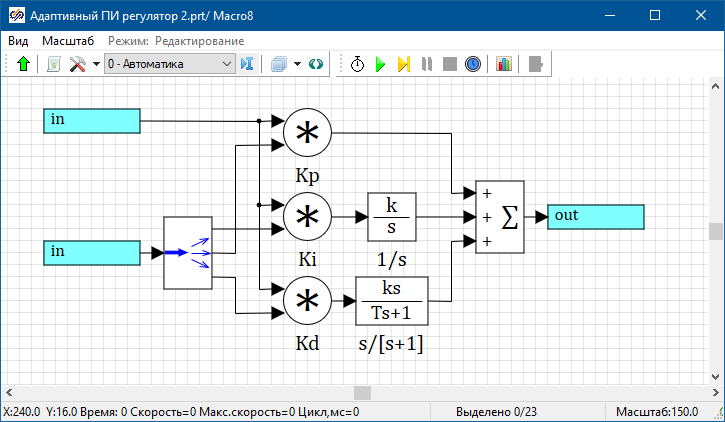Image resolution: width=725 pixels, height=422 pixels.
Task: Click the horizontal scrollbar thumb
Action: click(x=362, y=393)
